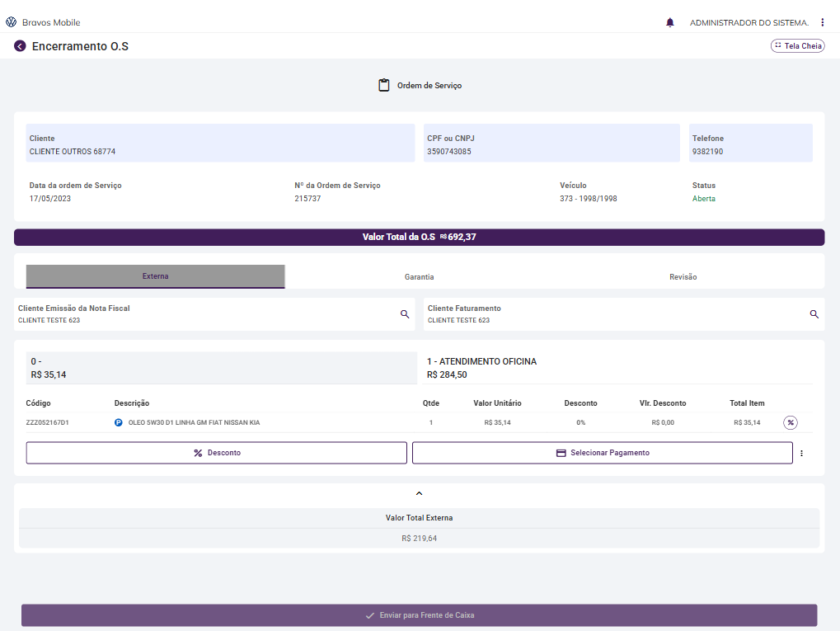This screenshot has height=631, width=840.
Task: Click the Cliente Emissão da Nota Fiscal field
Action: (x=206, y=314)
